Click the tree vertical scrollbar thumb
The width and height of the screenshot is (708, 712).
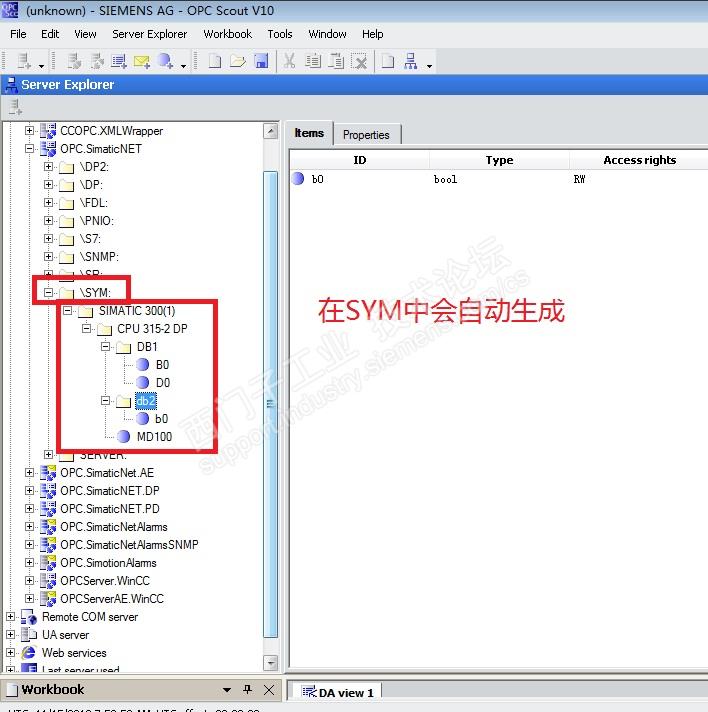(x=271, y=404)
